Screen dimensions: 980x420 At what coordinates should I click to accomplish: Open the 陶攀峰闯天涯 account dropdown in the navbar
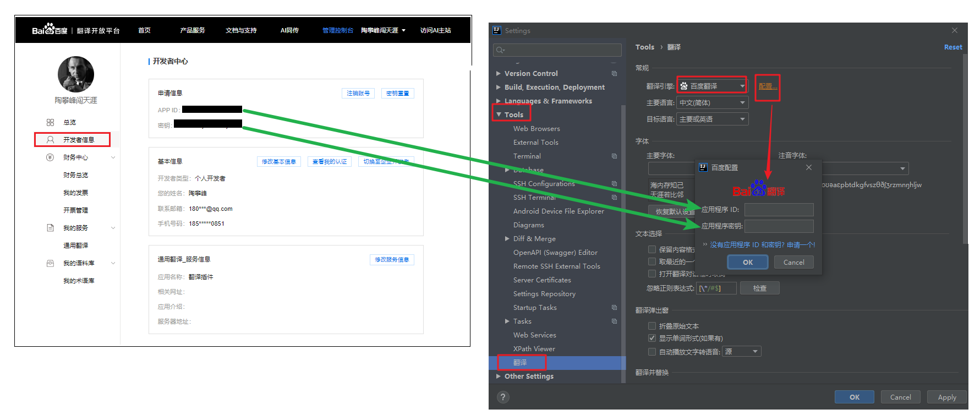[x=383, y=30]
